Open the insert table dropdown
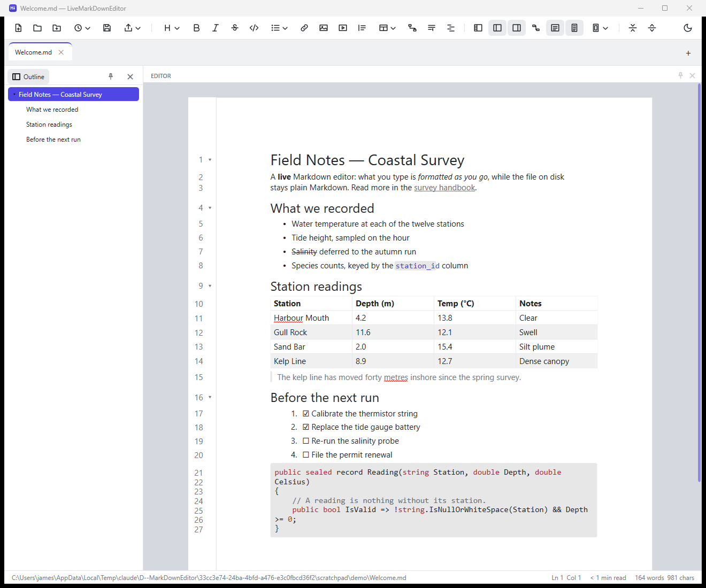This screenshot has width=706, height=588. pyautogui.click(x=387, y=28)
